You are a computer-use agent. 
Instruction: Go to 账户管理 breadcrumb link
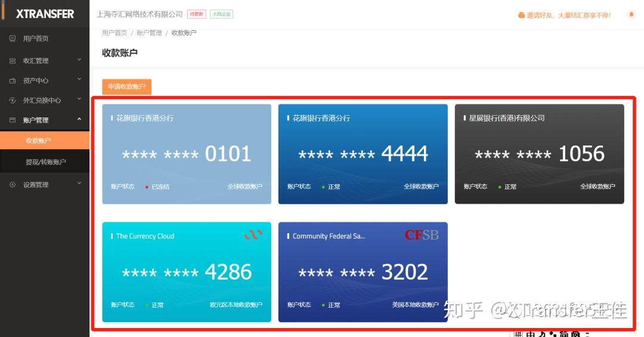click(x=149, y=33)
